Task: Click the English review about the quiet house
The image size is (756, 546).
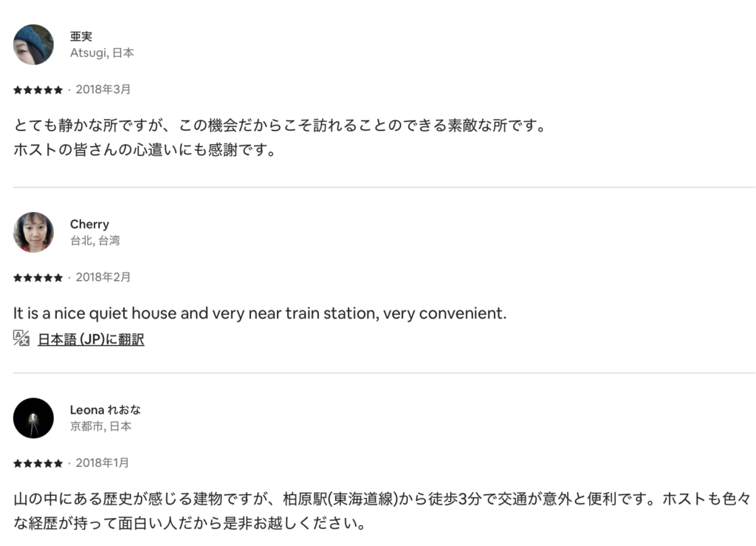Action: (x=260, y=313)
